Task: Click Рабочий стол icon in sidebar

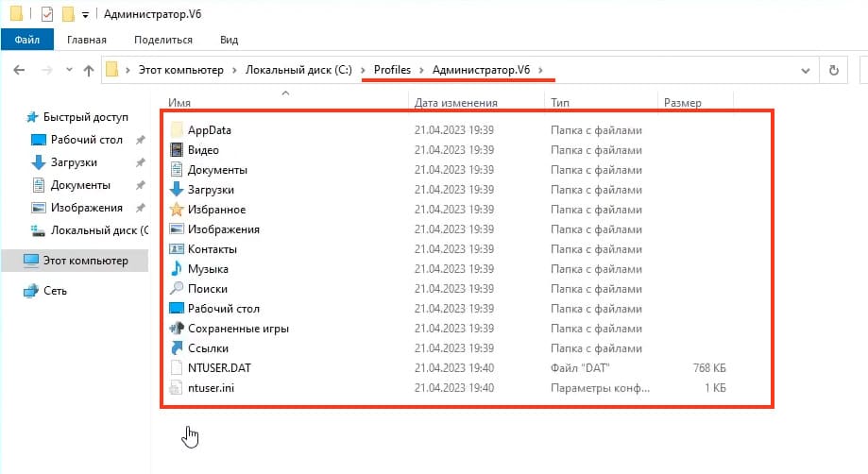Action: pyautogui.click(x=38, y=140)
